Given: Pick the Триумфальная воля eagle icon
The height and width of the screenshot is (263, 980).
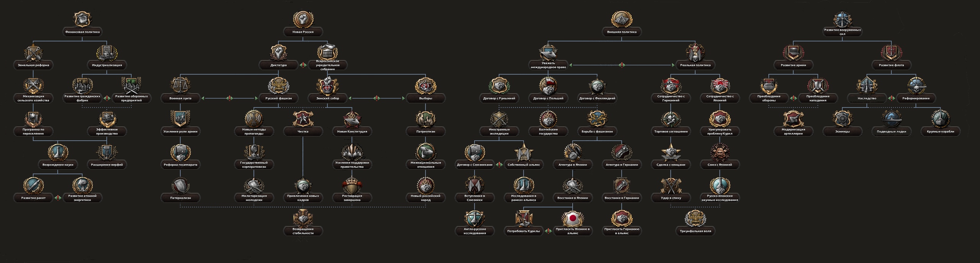Looking at the screenshot, I should pyautogui.click(x=695, y=219).
